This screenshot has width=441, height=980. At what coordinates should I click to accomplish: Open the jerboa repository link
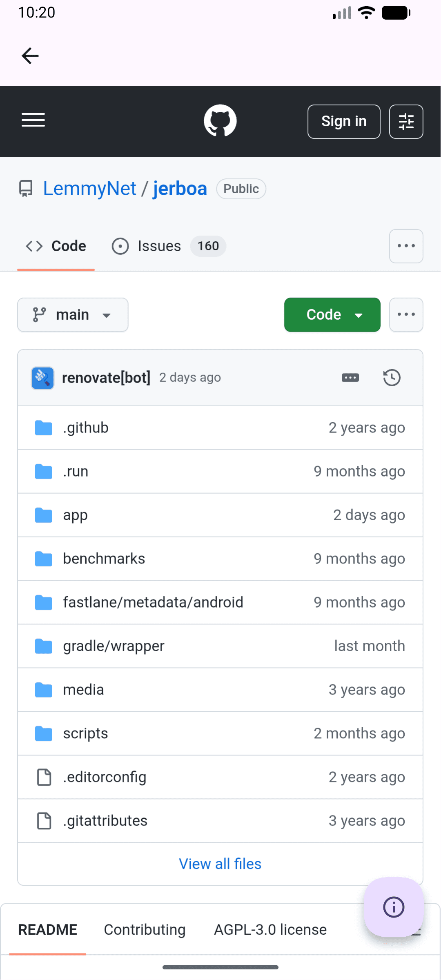pos(180,189)
